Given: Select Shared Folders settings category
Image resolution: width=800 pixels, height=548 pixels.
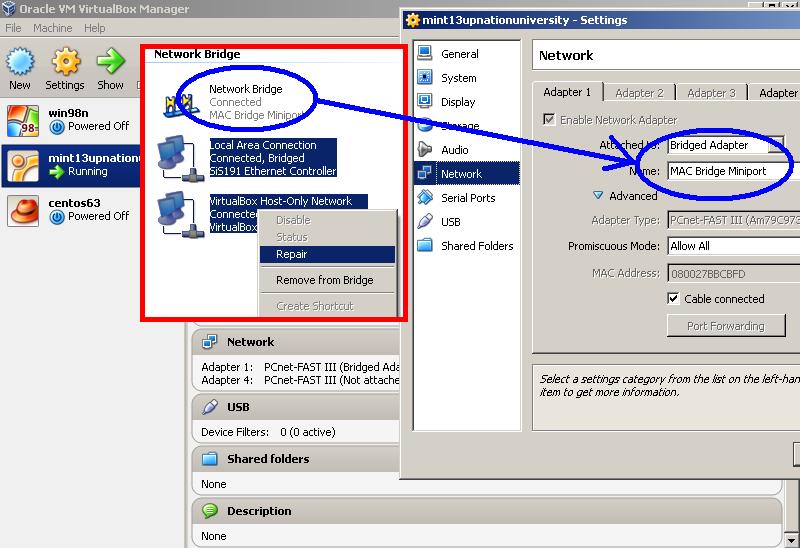Looking at the screenshot, I should click(x=477, y=245).
